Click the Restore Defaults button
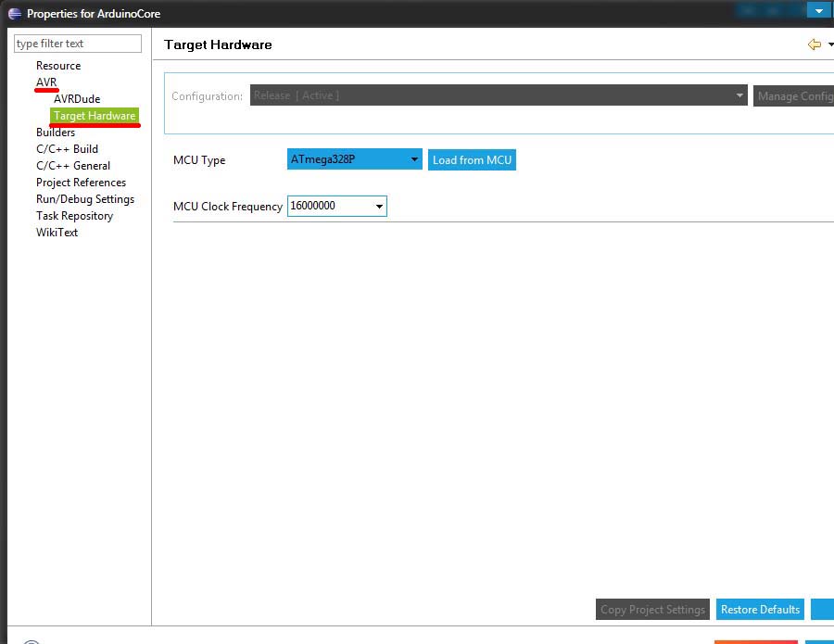The width and height of the screenshot is (834, 644). tap(760, 610)
